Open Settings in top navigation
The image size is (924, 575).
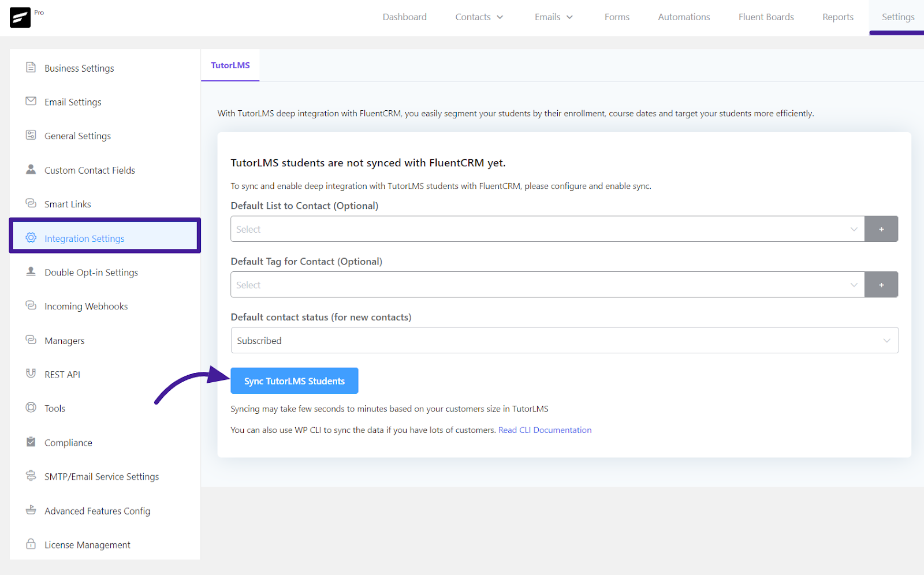(x=898, y=17)
